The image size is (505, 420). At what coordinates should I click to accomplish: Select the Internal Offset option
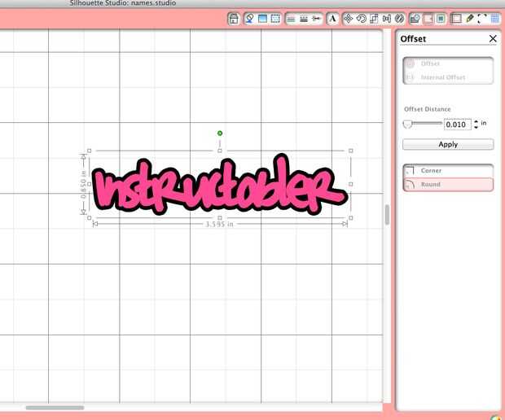[x=448, y=77]
